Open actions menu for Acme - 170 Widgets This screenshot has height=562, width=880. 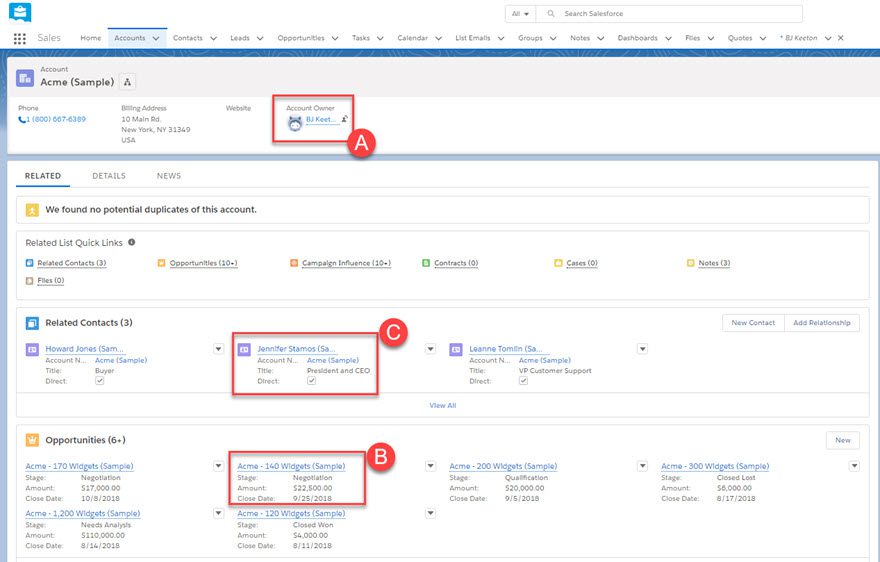click(x=219, y=466)
